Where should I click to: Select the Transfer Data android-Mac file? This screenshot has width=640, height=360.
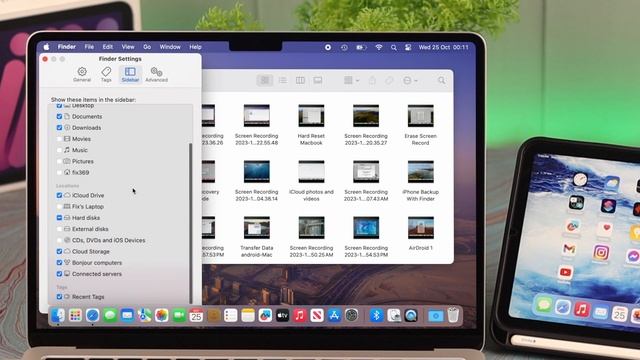click(256, 237)
